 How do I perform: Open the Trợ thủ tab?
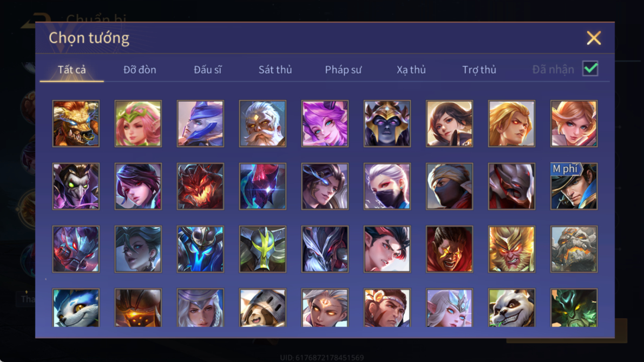click(x=479, y=70)
